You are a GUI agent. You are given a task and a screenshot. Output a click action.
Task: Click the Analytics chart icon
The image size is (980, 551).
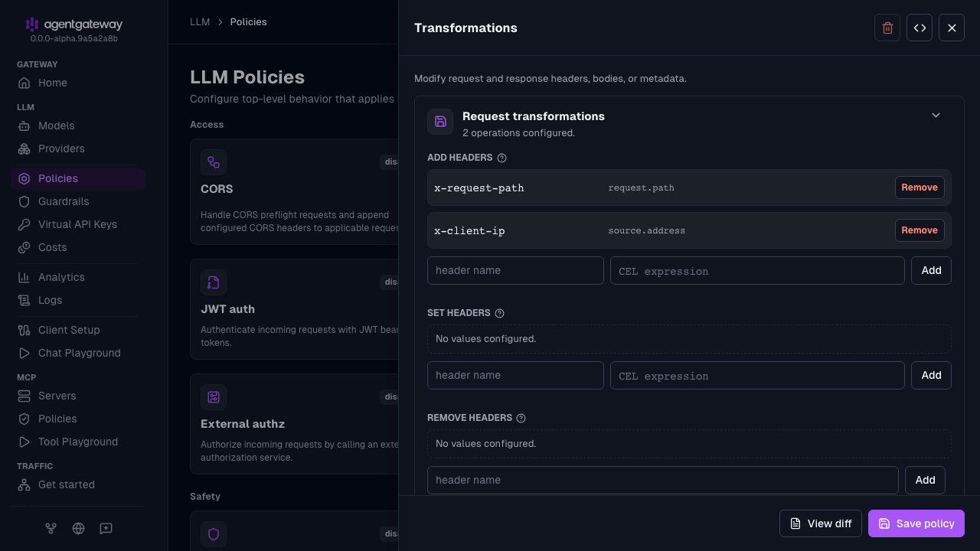[24, 277]
